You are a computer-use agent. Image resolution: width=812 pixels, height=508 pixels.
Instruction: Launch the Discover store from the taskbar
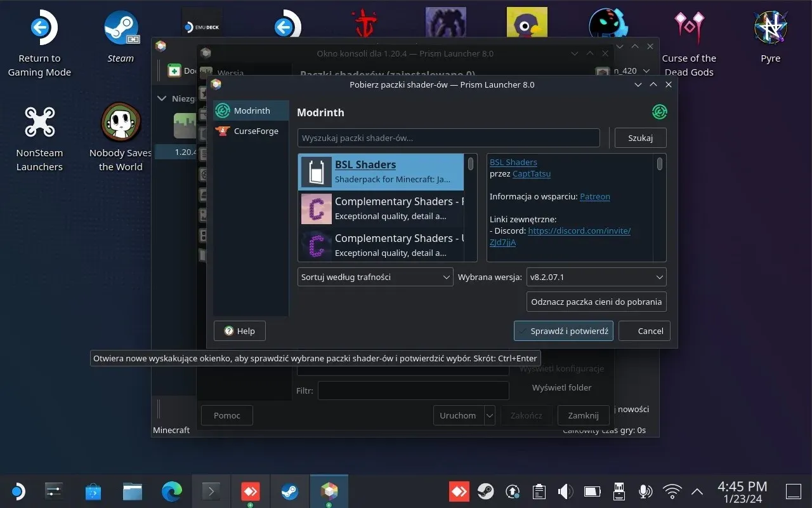click(93, 491)
